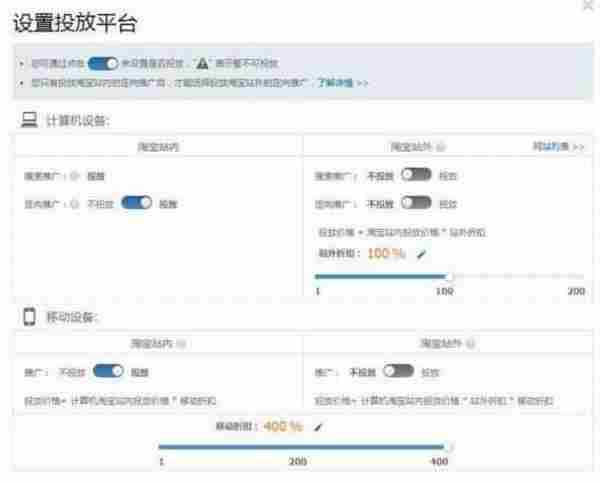Click the pencil icon next to 站外折扣 100%

[422, 254]
